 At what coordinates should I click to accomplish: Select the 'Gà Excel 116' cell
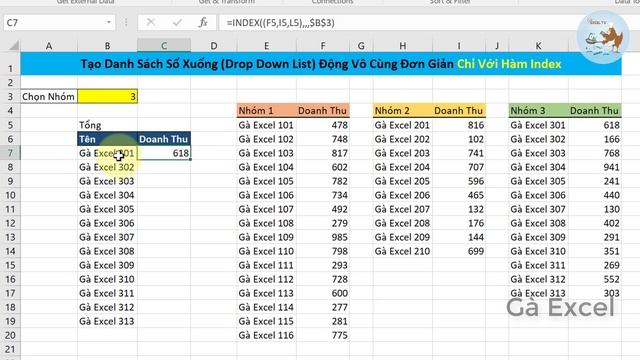tap(266, 335)
